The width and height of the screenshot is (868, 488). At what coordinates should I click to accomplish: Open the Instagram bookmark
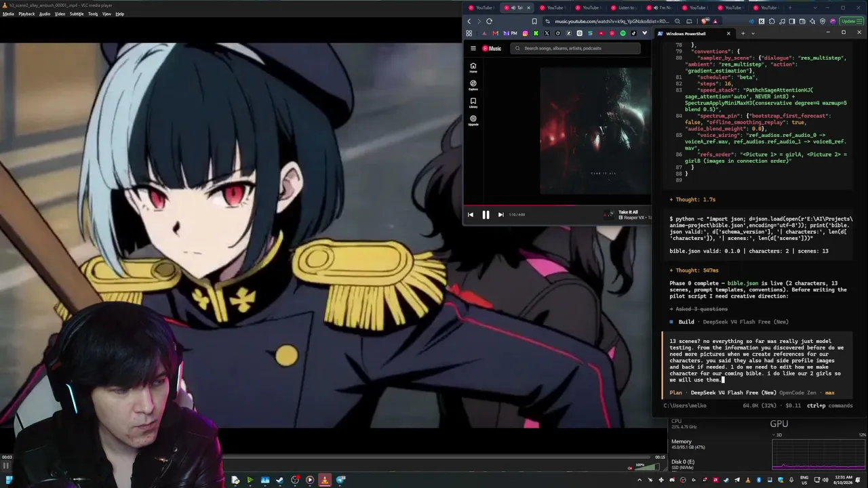click(x=525, y=33)
